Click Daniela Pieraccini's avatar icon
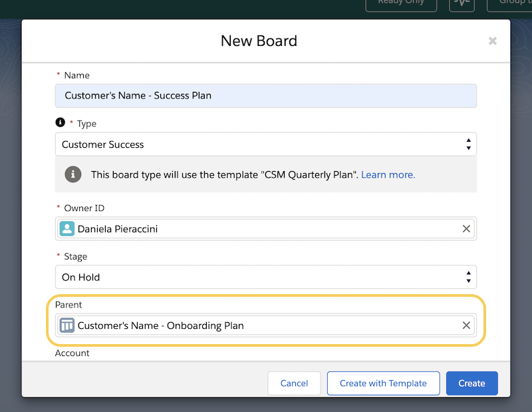Screen dimensions: 532x412 [66, 228]
